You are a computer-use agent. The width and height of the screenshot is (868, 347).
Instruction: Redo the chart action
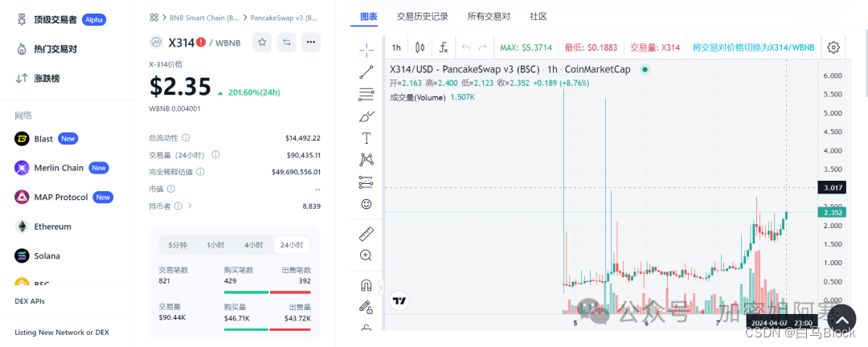pos(483,47)
